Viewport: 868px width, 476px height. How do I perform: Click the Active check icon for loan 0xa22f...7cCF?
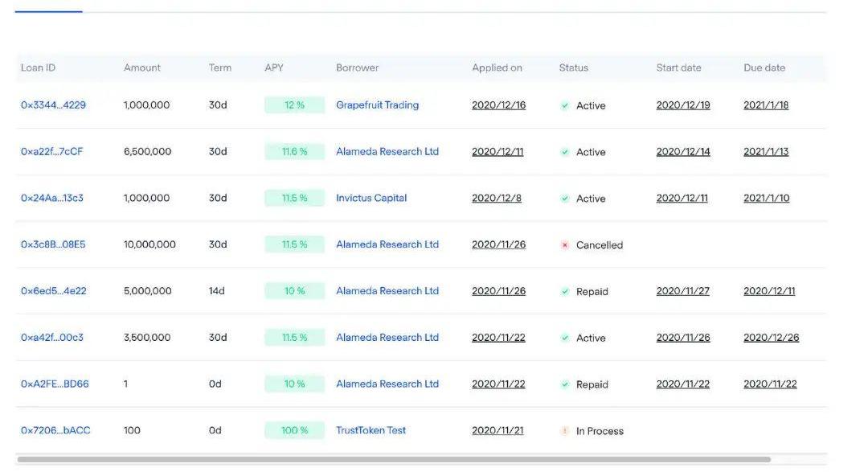click(565, 153)
